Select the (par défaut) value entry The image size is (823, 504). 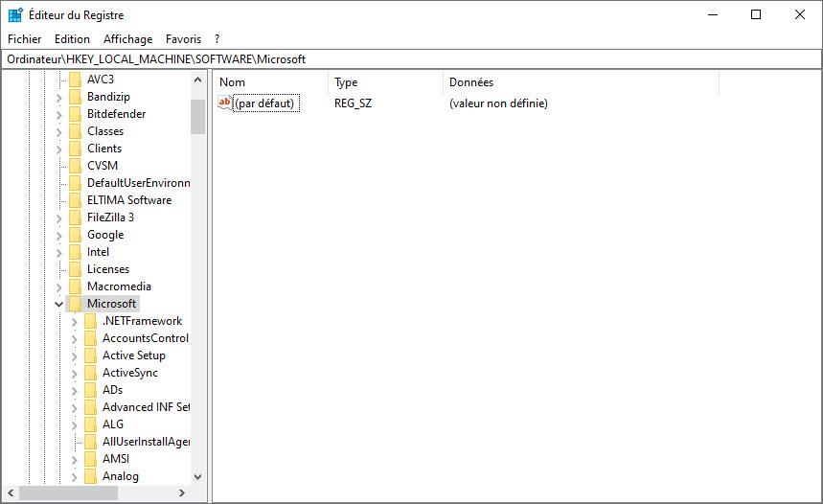coord(266,103)
